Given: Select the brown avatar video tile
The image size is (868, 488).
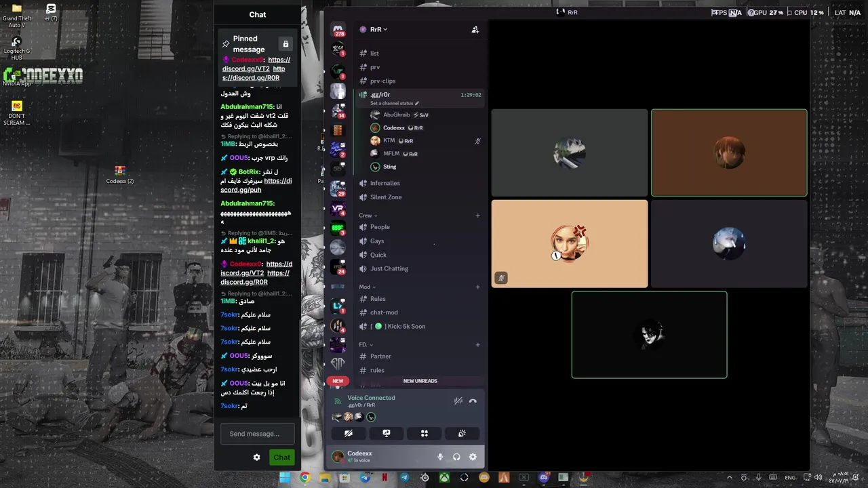Looking at the screenshot, I should tap(729, 152).
